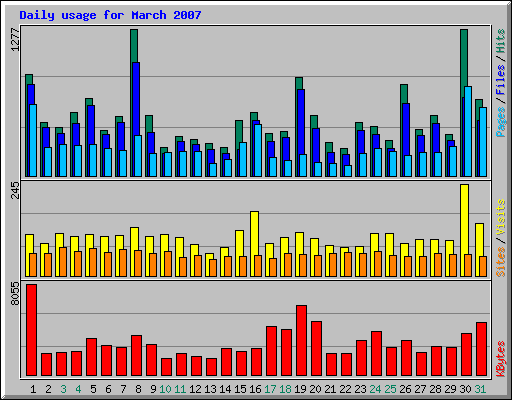Click day label 1 on the x-axis
Image resolution: width=512 pixels, height=400 pixels.
[33, 389]
